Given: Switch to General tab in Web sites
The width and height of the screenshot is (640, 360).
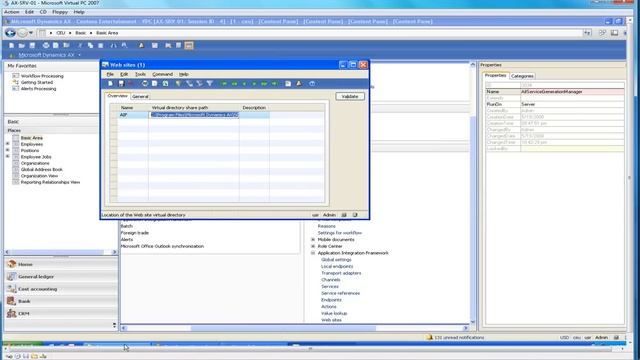Looking at the screenshot, I should 140,97.
